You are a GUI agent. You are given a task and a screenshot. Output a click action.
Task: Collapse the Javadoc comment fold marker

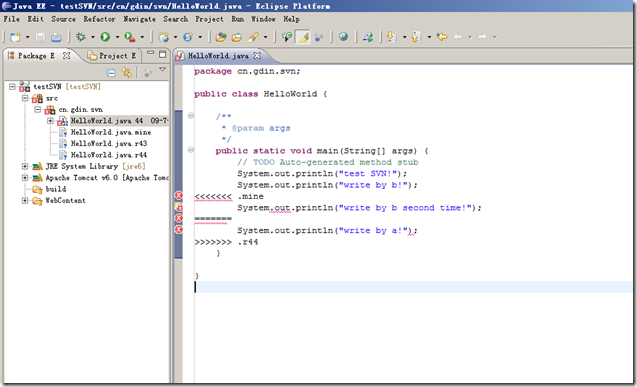coord(191,116)
